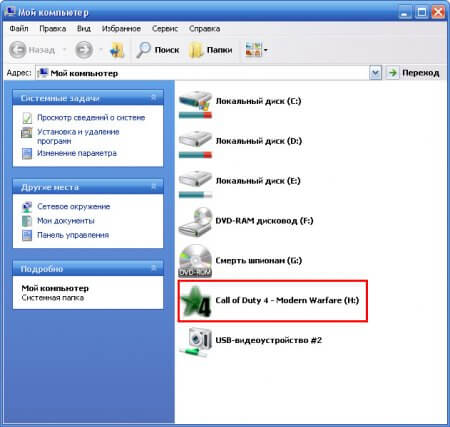Viewport: 450px width, 427px height.
Task: Open the address bar dropdown arrow
Action: pos(375,73)
